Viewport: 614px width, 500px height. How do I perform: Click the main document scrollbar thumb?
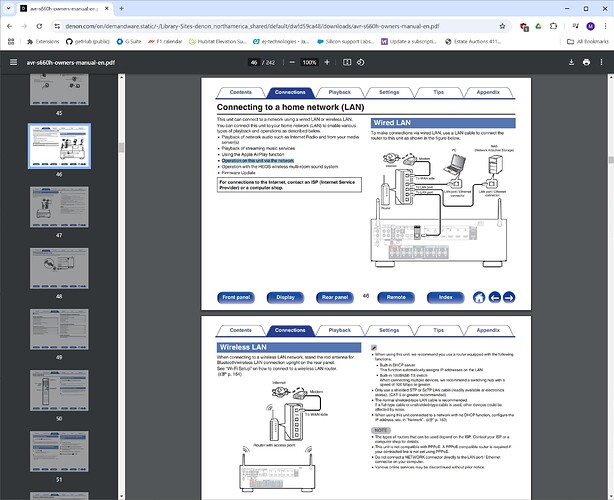pos(610,160)
